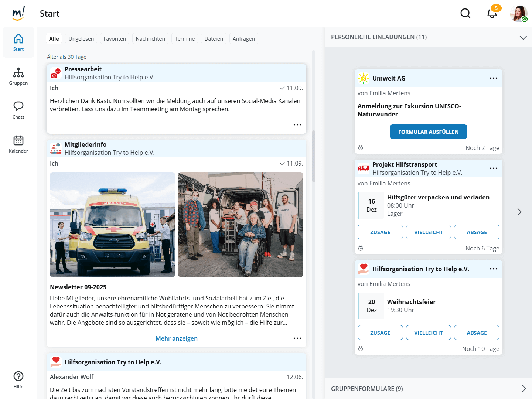Open Chats from the sidebar
Viewport: 532px width, 399px height.
[18, 110]
